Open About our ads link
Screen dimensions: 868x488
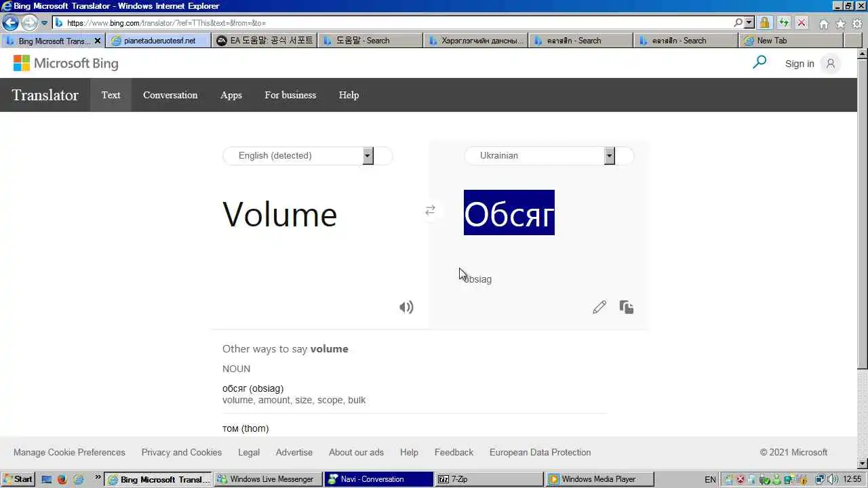pos(356,452)
